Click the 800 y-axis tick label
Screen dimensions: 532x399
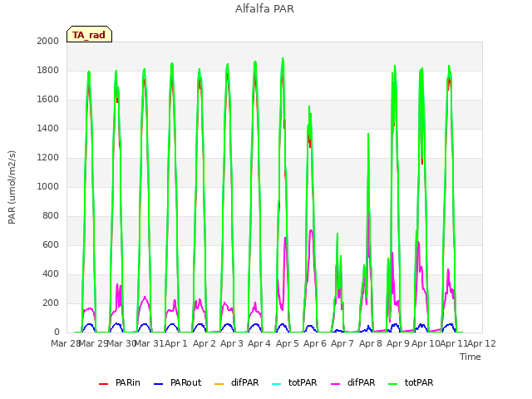pyautogui.click(x=51, y=216)
